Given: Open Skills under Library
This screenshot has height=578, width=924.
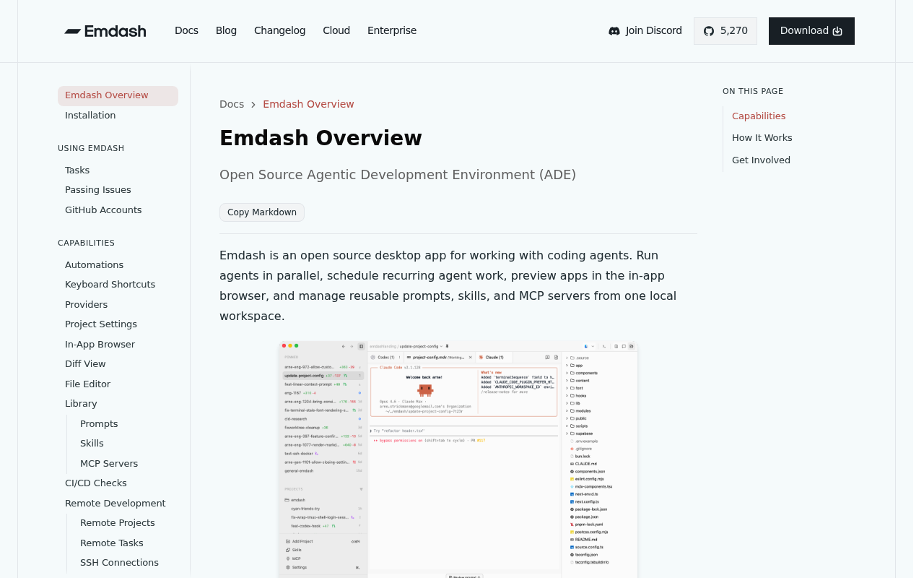Looking at the screenshot, I should [x=92, y=444].
